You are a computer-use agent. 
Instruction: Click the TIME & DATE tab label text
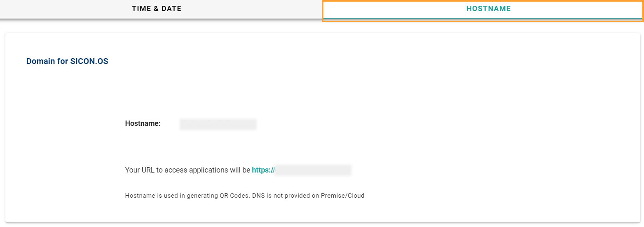(157, 9)
